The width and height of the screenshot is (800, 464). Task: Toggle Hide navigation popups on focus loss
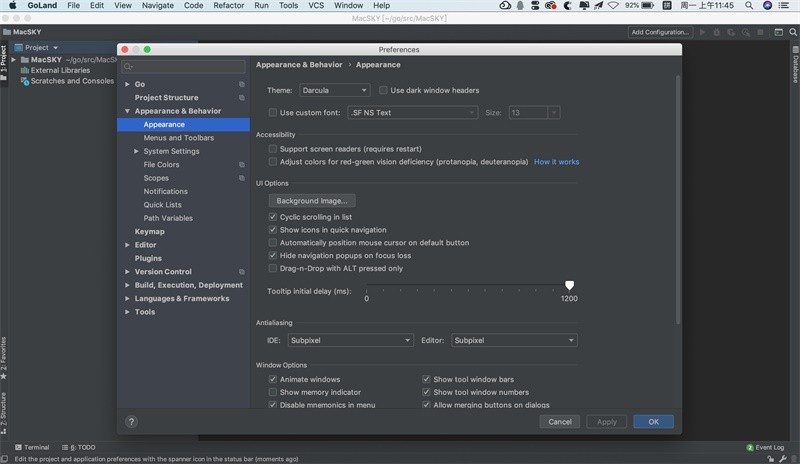(273, 256)
